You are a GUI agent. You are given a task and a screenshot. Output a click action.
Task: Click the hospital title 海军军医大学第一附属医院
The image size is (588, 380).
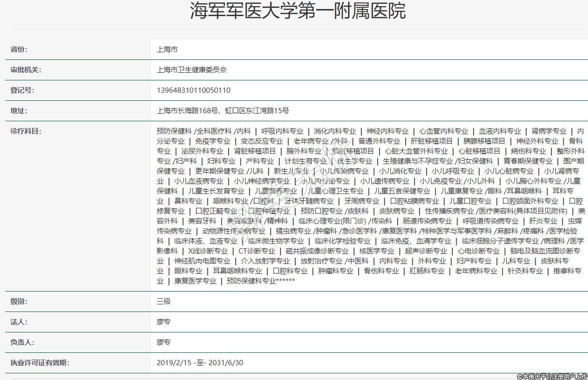click(298, 10)
